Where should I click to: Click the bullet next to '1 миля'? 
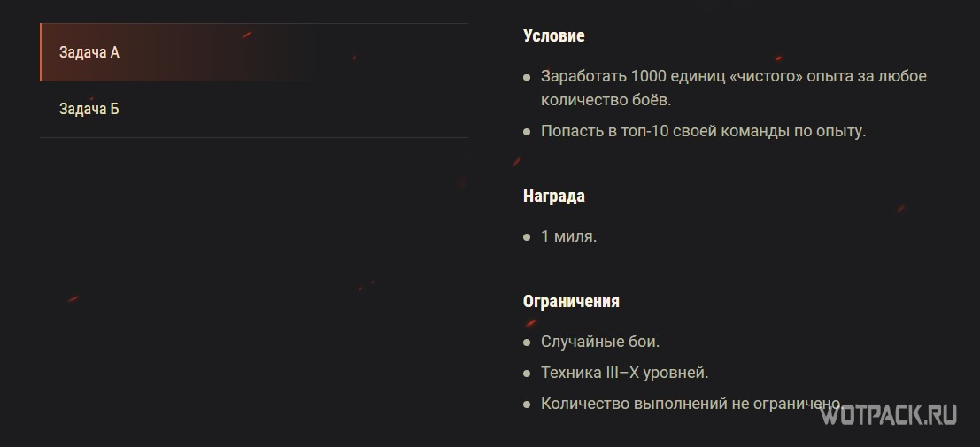pos(527,237)
